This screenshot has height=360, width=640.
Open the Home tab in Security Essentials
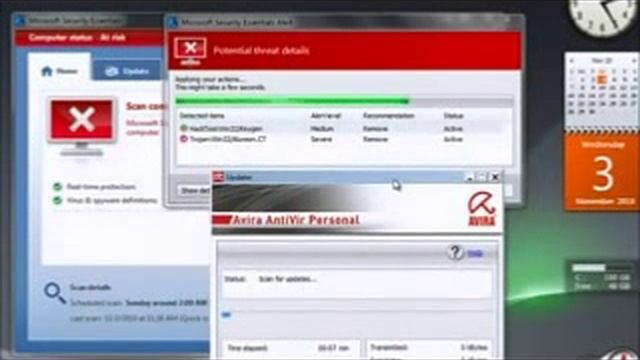pos(60,71)
